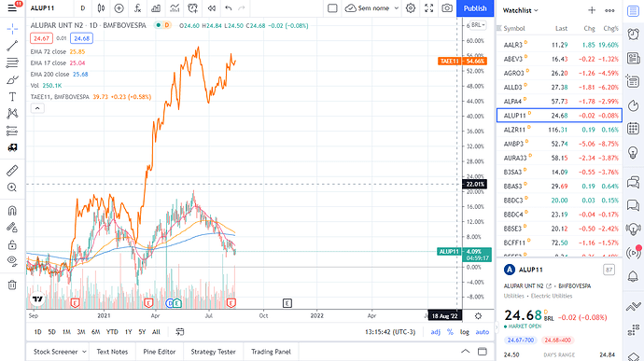The image size is (644, 361).
Task: Open watchlist more options menu
Action: (x=609, y=10)
